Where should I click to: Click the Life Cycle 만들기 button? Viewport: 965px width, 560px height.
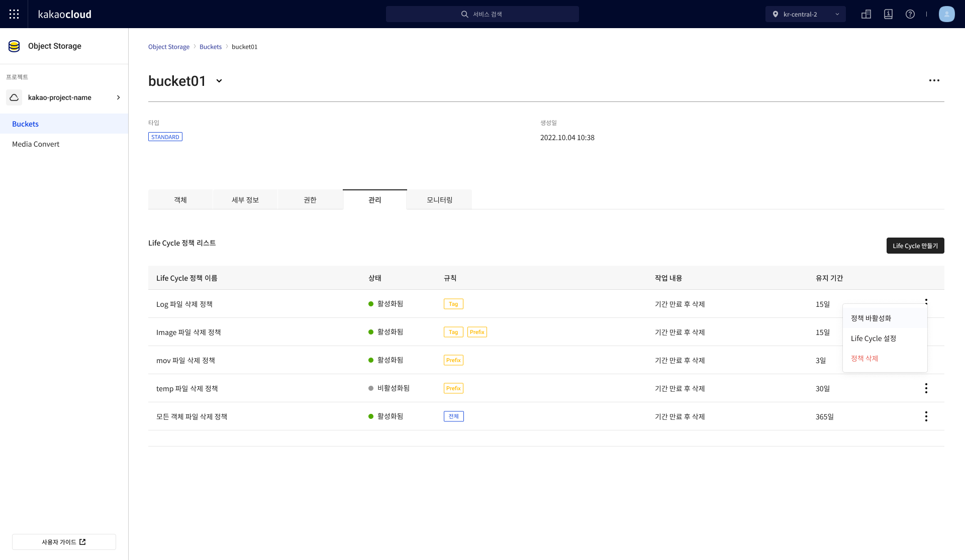pyautogui.click(x=915, y=246)
